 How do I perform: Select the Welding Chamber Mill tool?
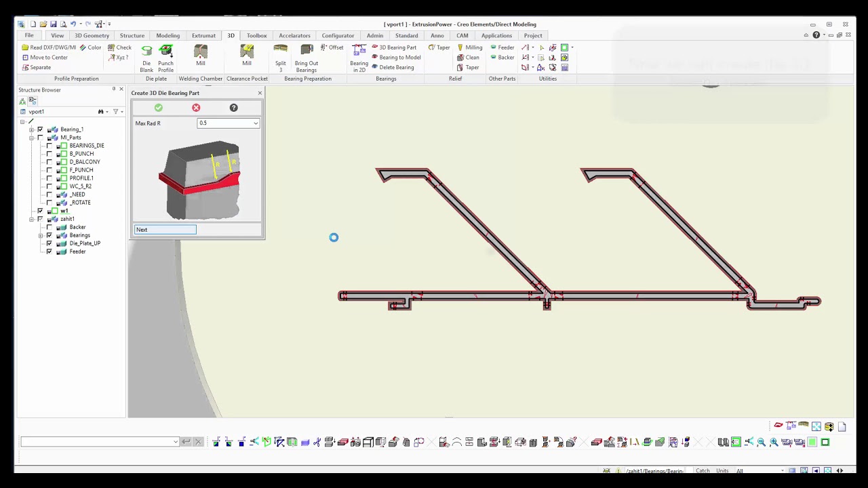(x=201, y=56)
